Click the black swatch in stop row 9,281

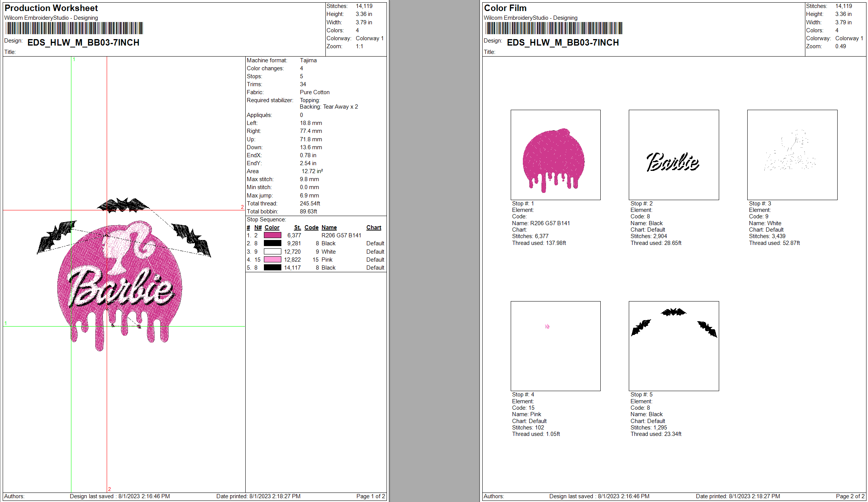point(272,243)
